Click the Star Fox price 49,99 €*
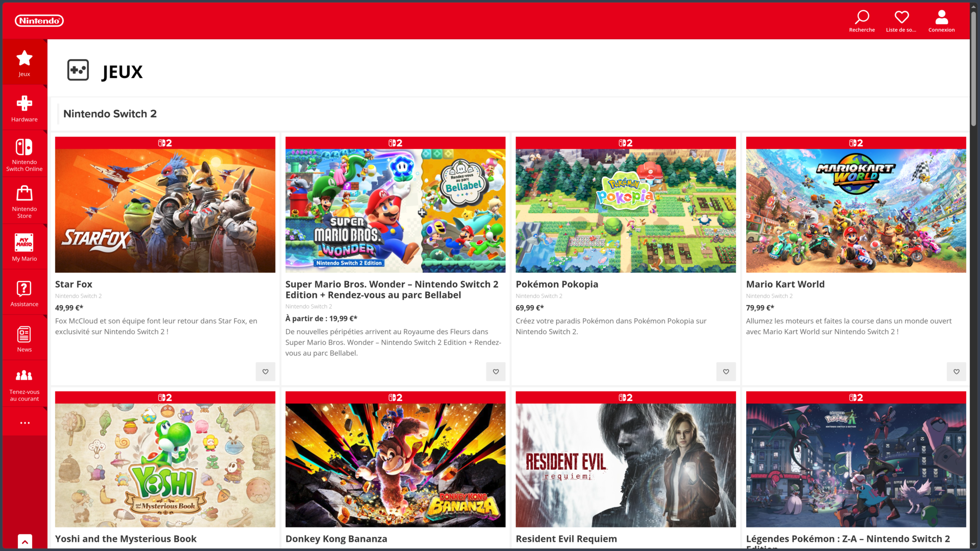This screenshot has width=980, height=551. pos(69,308)
